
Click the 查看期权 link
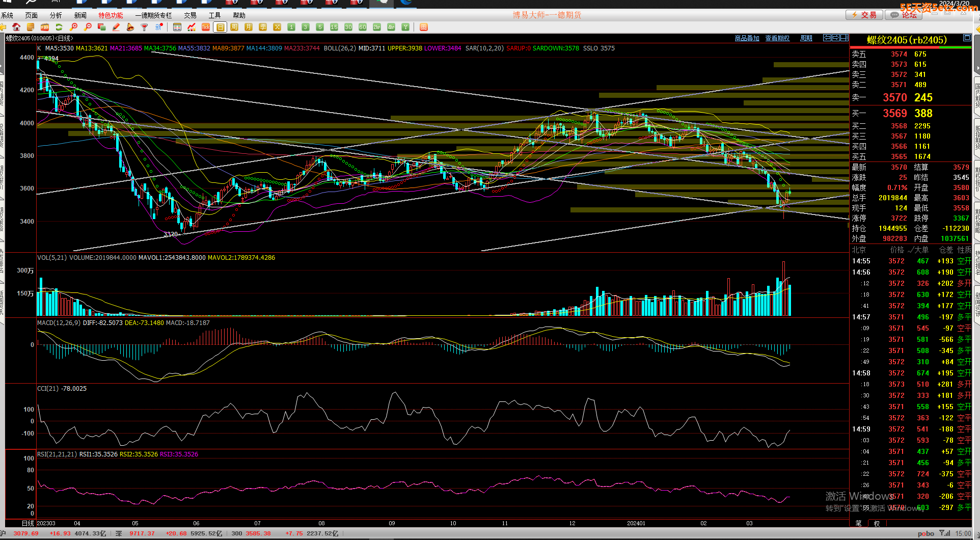coord(777,38)
